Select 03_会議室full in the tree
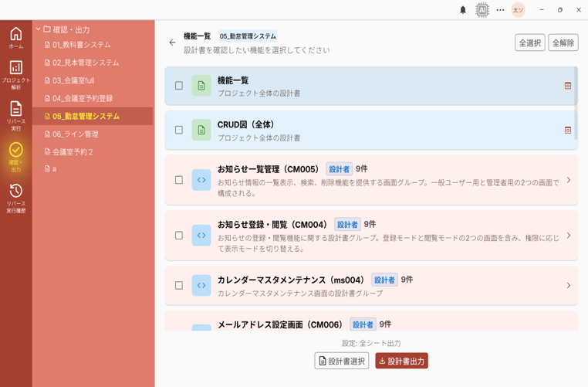 pos(73,80)
